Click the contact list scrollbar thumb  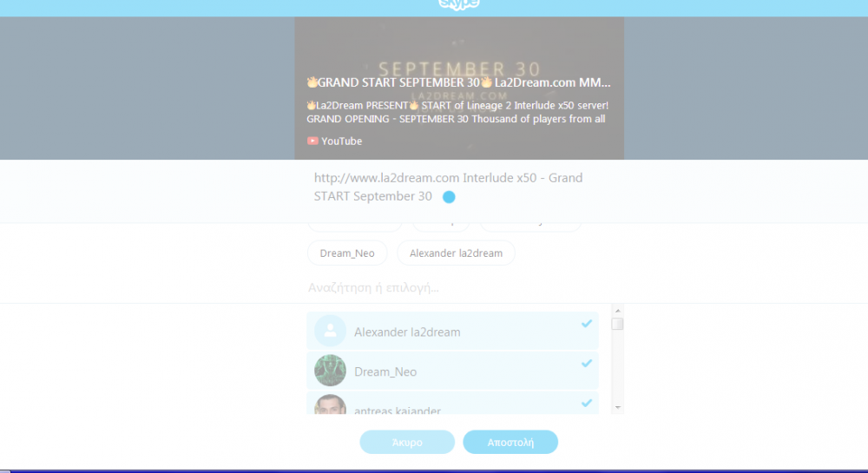tap(617, 324)
